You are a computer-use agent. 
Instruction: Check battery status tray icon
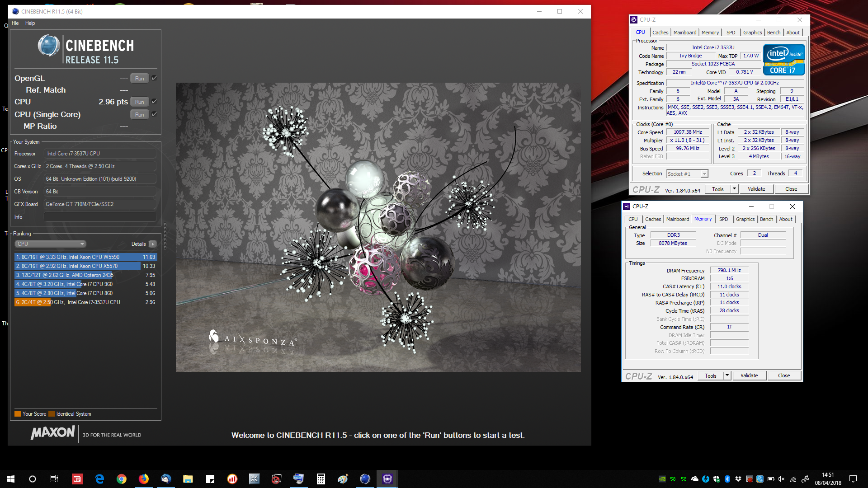click(771, 479)
